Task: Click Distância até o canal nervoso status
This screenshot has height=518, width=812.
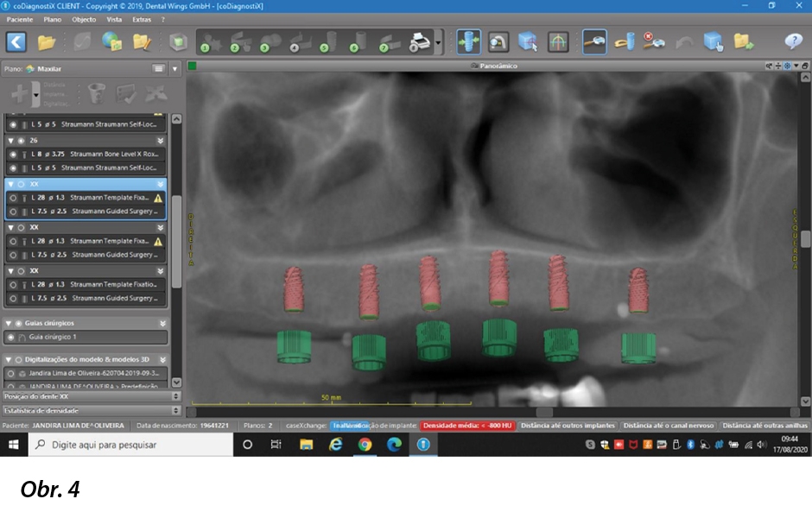Action: 668,426
